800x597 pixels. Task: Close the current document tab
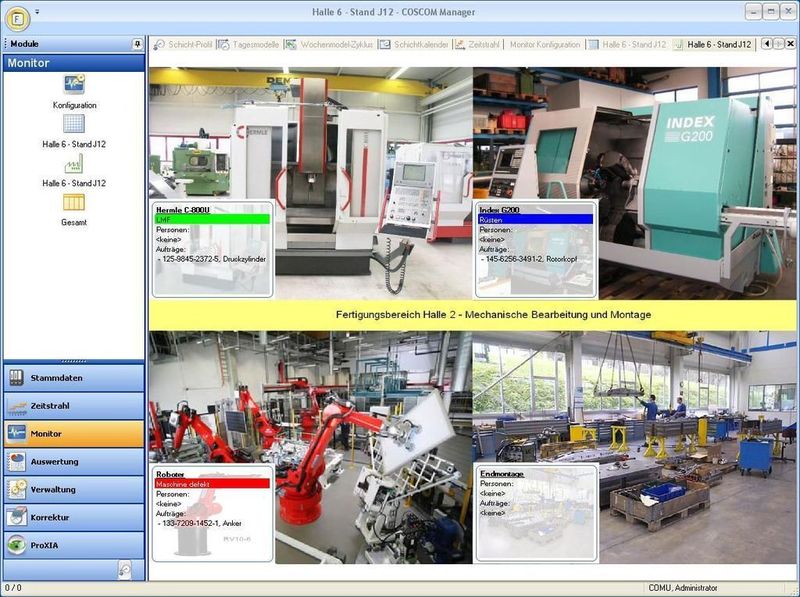[790, 44]
